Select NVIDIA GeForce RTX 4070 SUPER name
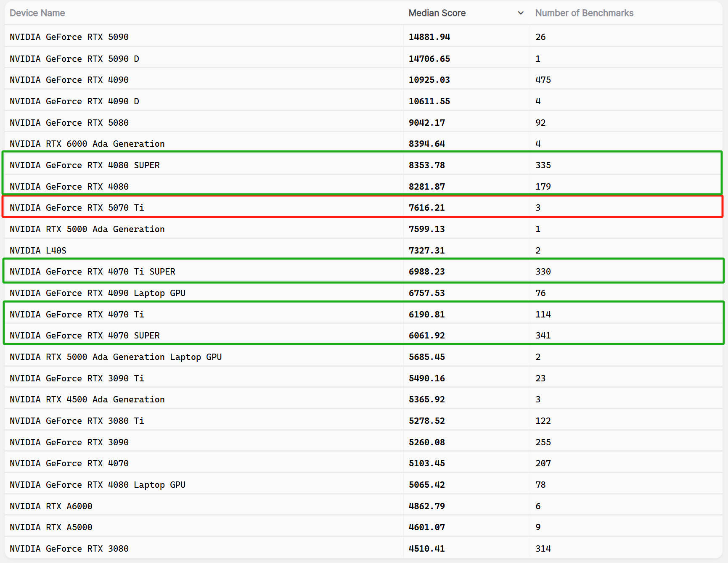 coord(85,336)
